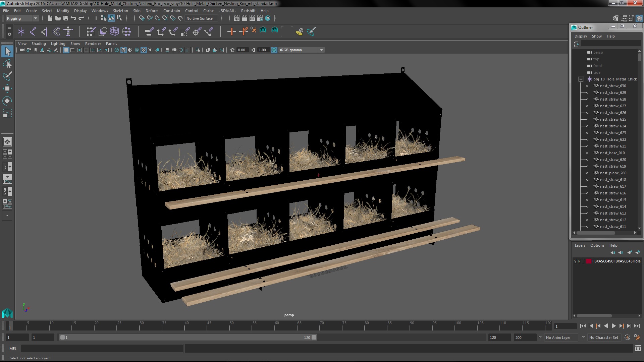The image size is (644, 362).
Task: Open the Rigging menu set dropdown
Action: [35, 18]
